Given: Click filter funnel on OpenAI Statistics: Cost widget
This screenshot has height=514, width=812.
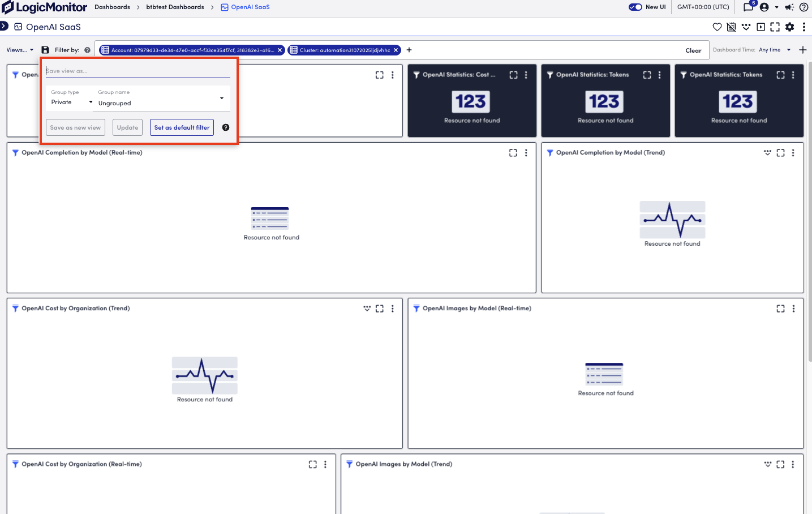Looking at the screenshot, I should 416,75.
